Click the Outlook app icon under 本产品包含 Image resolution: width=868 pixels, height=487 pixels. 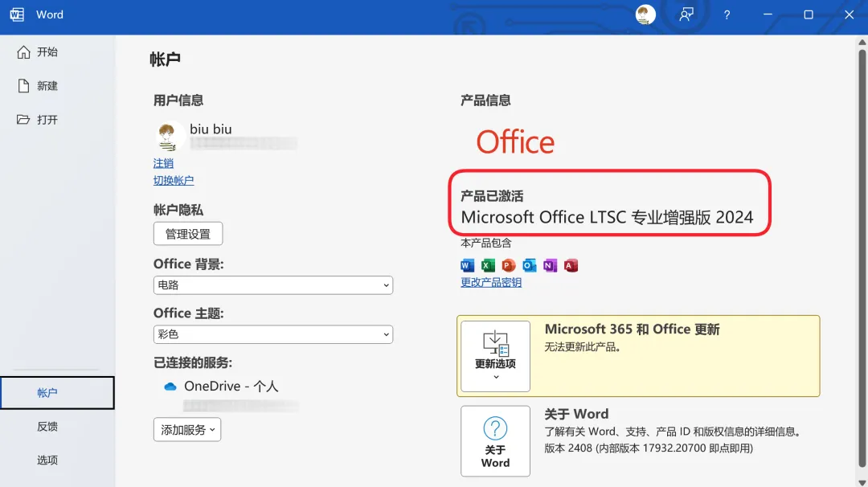pyautogui.click(x=529, y=266)
